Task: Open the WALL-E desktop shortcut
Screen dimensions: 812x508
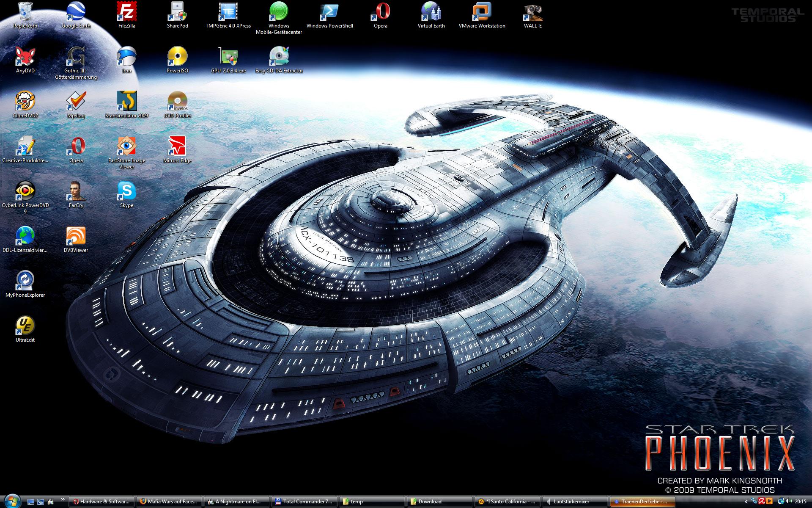Action: tap(532, 12)
